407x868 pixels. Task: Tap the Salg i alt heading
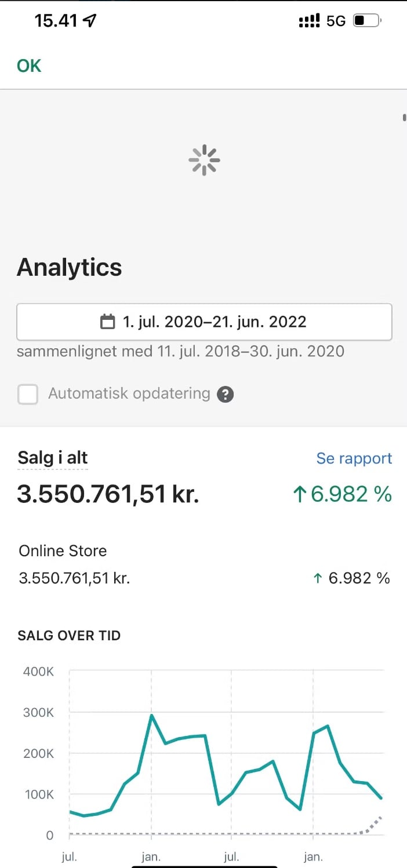click(x=53, y=458)
